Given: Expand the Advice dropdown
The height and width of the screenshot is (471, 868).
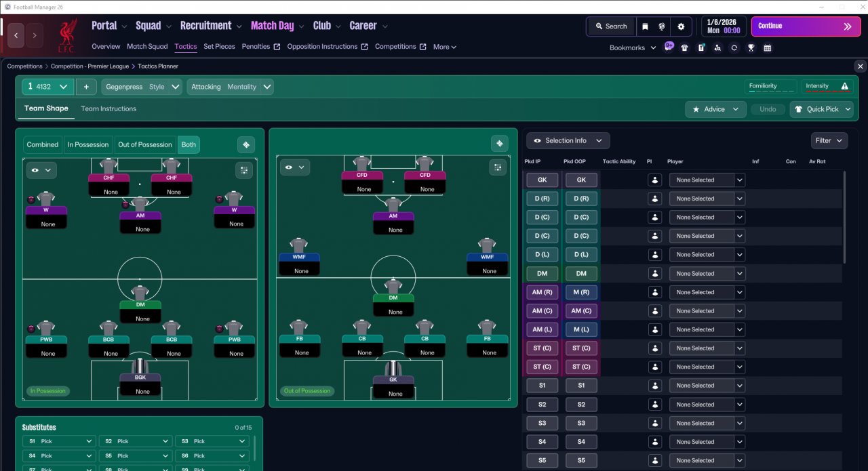Looking at the screenshot, I should (x=715, y=109).
